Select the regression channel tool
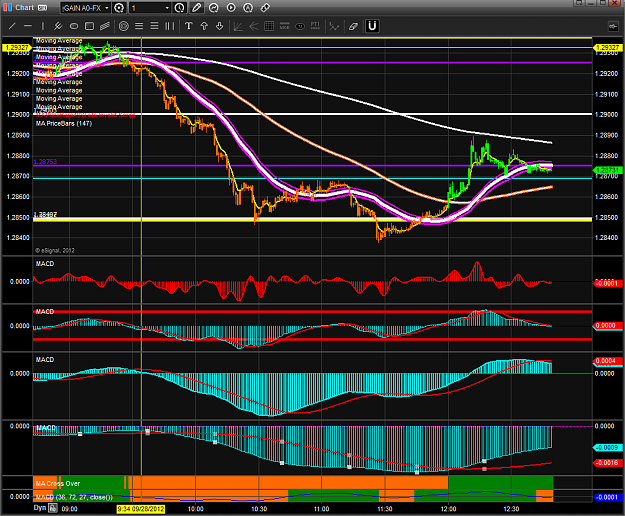The image size is (625, 516). 105,26
